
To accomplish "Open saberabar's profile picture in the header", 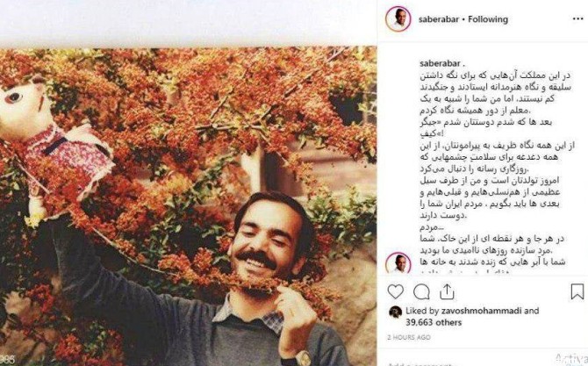I will (398, 18).
